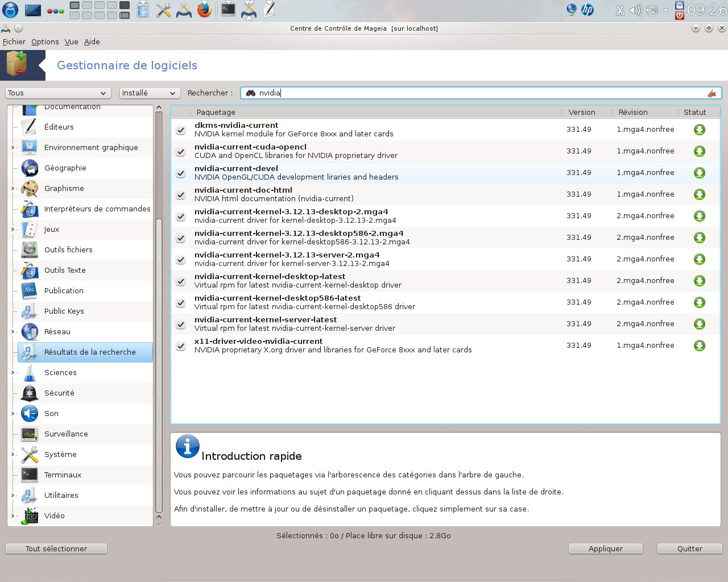Click the Vidéo clapperboard icon
The image size is (728, 582).
coord(30,516)
